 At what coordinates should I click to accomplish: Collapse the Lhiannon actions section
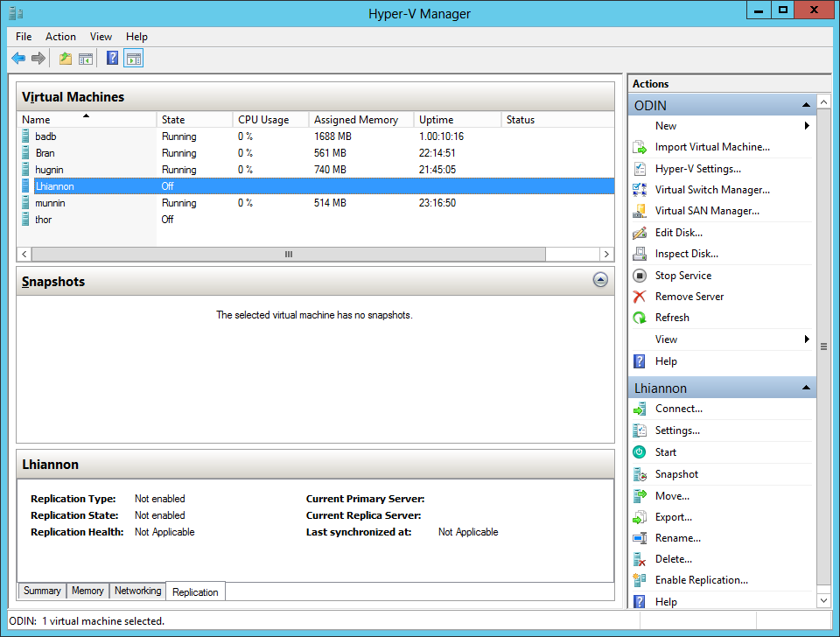pos(806,388)
